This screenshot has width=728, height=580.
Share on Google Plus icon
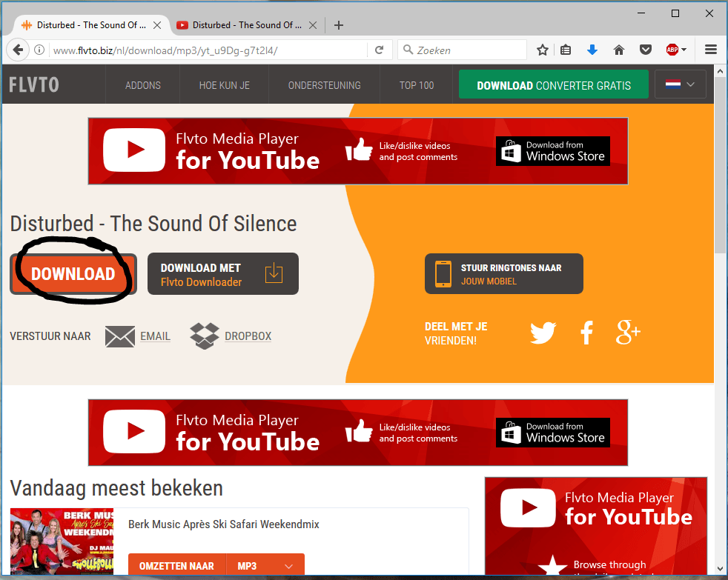pos(628,333)
